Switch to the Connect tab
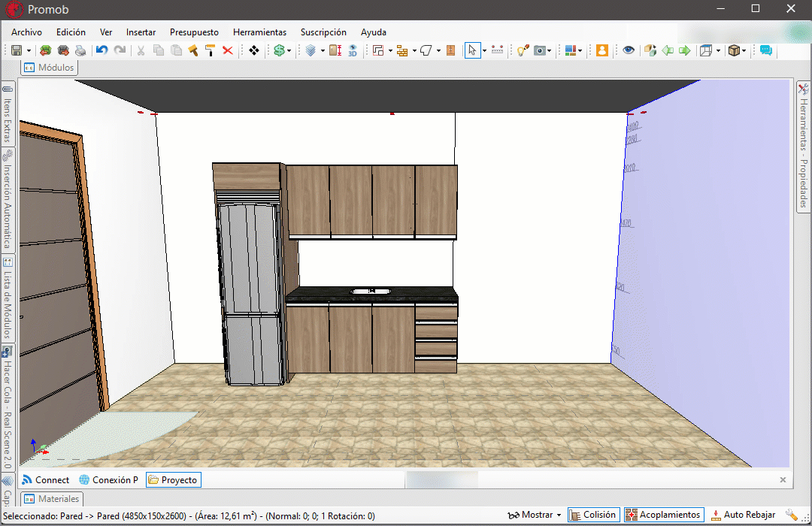812x526 pixels. click(x=46, y=480)
